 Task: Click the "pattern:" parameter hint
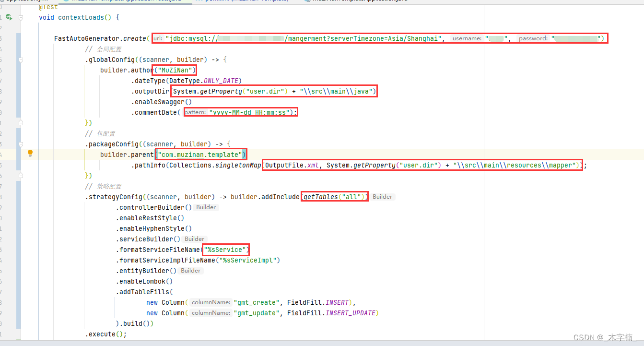click(195, 112)
